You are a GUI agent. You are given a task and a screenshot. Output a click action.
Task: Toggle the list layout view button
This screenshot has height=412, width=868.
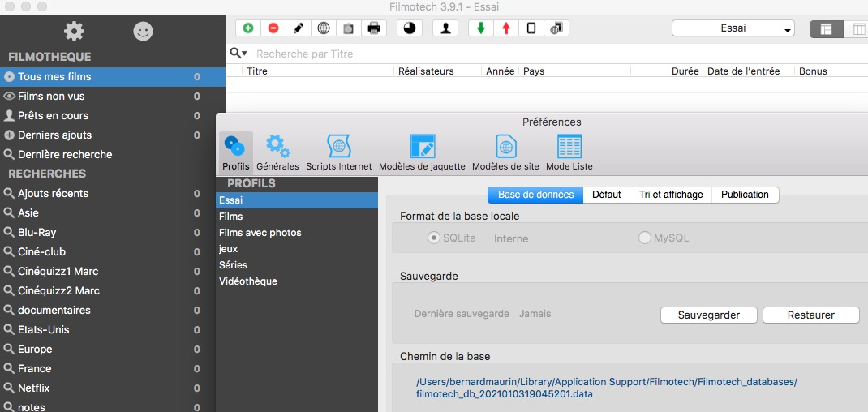(x=826, y=29)
